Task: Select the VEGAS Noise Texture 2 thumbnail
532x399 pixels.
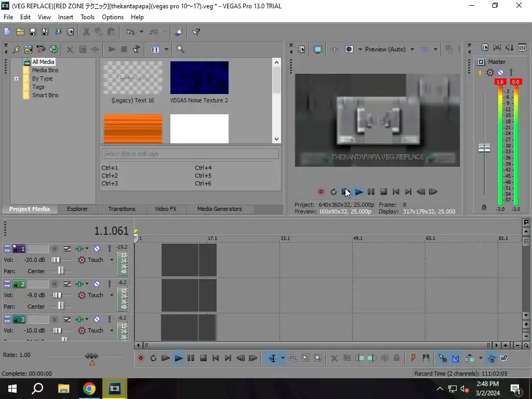Action: 199,78
